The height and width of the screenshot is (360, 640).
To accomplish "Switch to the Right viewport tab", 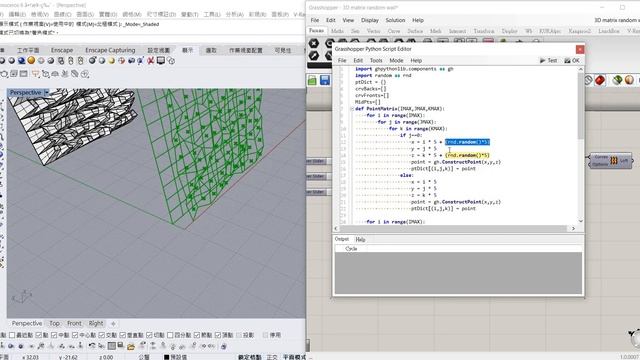I will click(96, 323).
